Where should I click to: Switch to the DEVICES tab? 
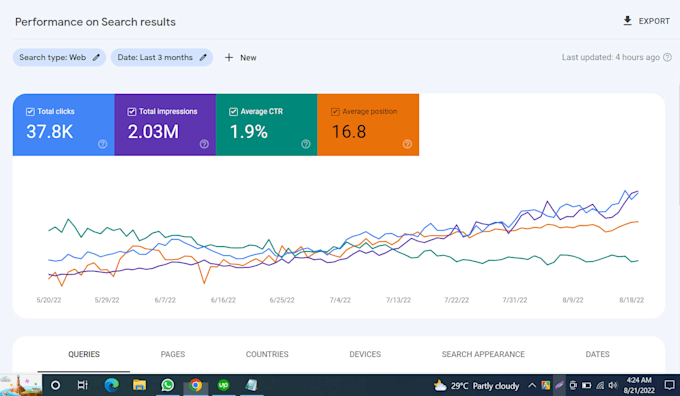click(365, 354)
